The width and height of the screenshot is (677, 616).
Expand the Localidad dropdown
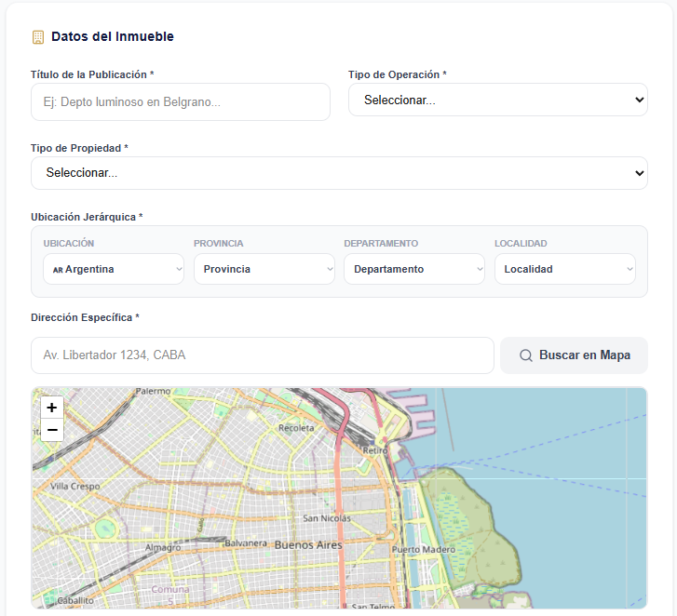coord(564,269)
